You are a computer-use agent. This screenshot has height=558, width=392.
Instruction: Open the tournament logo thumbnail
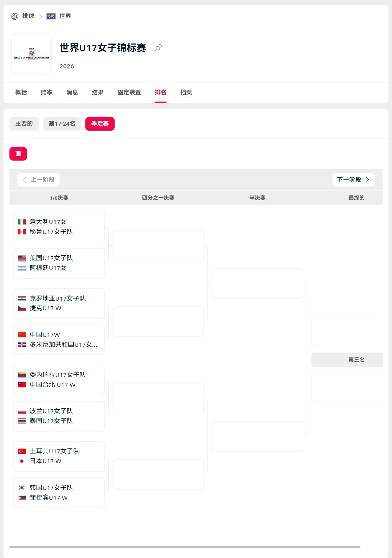tap(32, 54)
